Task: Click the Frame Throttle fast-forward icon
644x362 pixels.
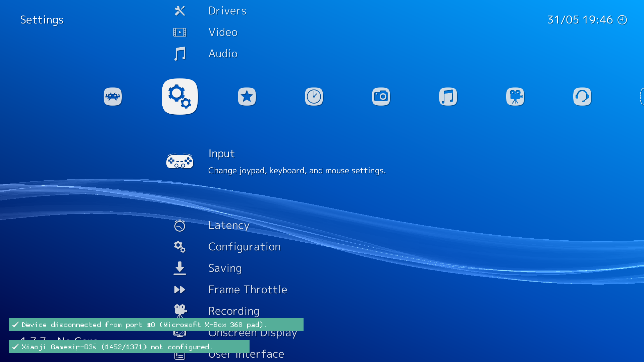Action: (x=180, y=290)
